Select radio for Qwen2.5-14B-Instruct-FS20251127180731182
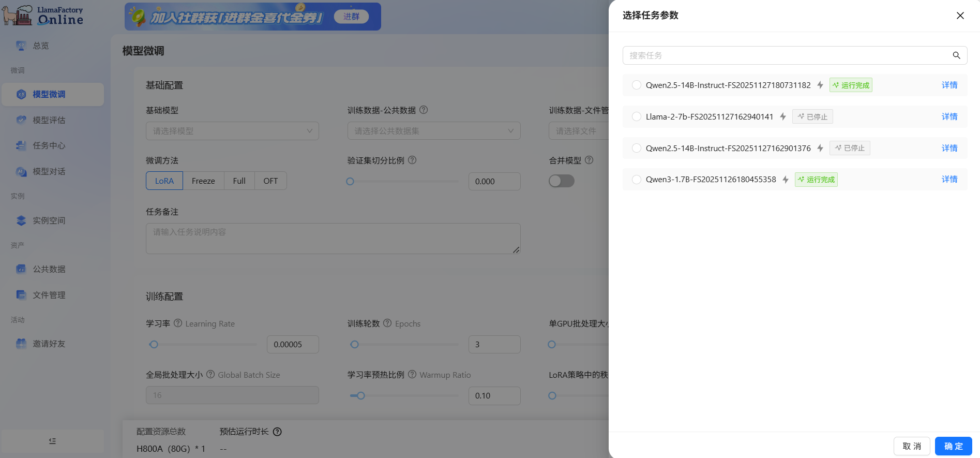 637,85
